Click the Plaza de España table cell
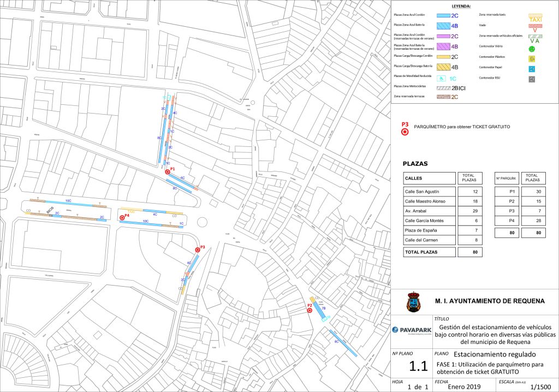 [429, 230]
